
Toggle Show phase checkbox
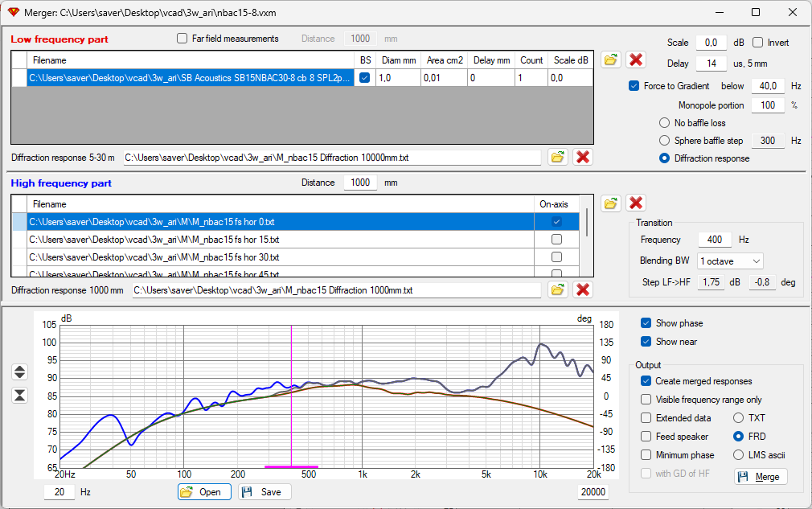tap(646, 323)
